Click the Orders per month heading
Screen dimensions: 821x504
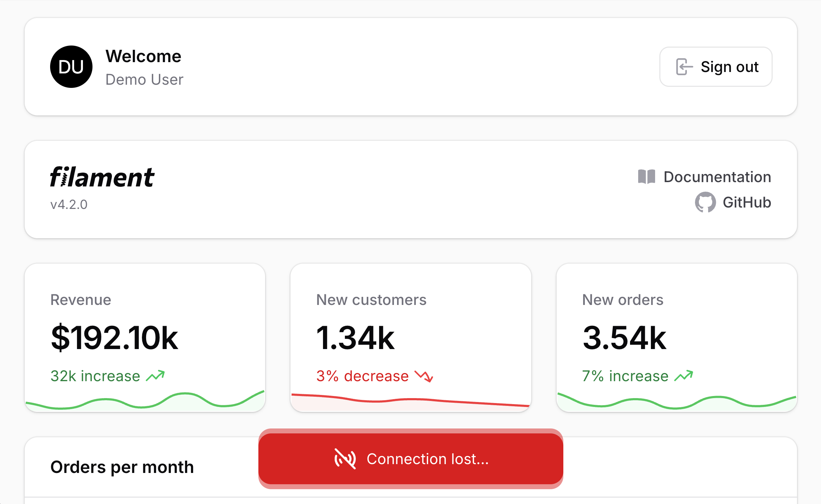click(122, 467)
